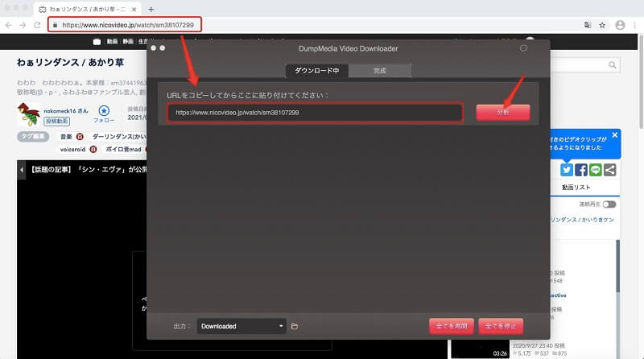Open the feedback chat bubble icon in DumpMedia
Screen dimensions: 644x359
pyautogui.click(x=523, y=48)
